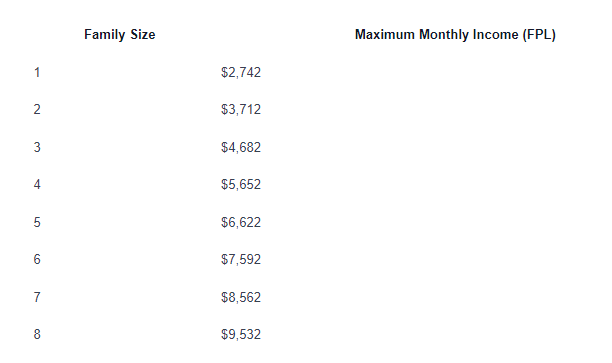This screenshot has height=363, width=612.
Task: Select family size 5 cell
Action: [x=37, y=222]
